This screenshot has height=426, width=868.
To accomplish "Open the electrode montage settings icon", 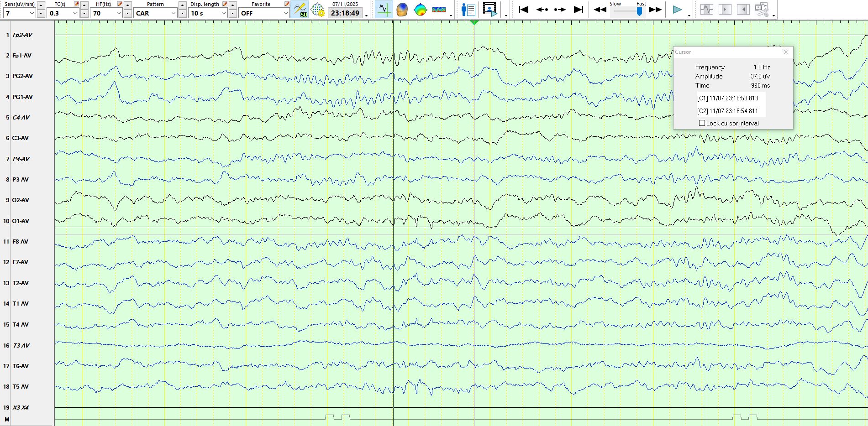I will (x=318, y=10).
